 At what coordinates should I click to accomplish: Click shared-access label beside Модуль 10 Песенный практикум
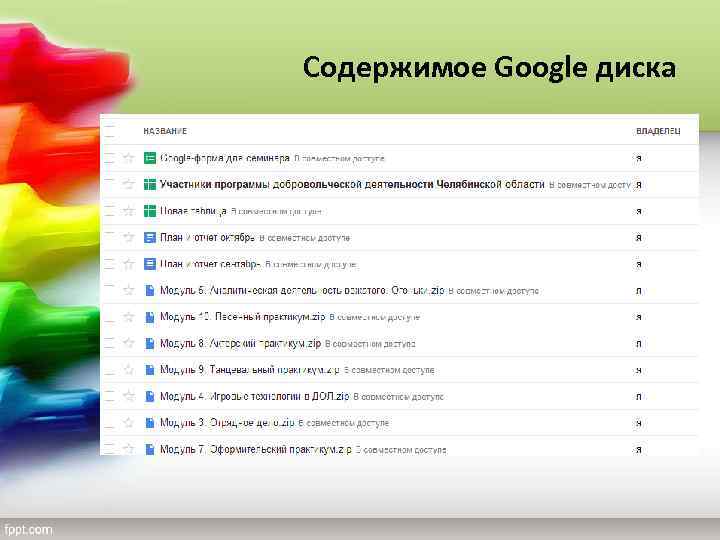coord(375,317)
